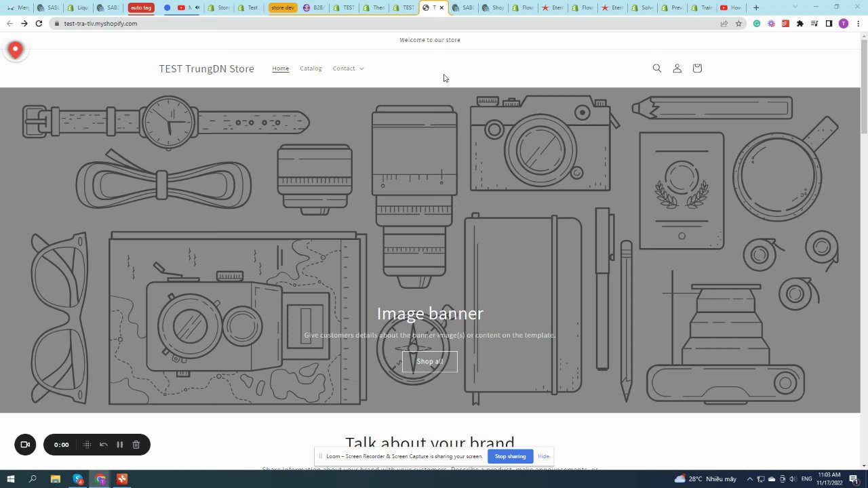The image size is (868, 488).
Task: Click the TEST TrungDN Store title
Action: [207, 68]
